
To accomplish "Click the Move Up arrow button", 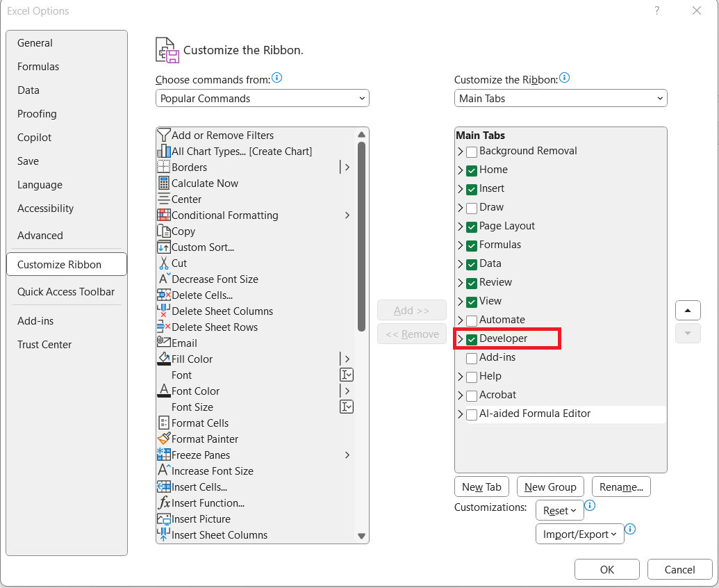I will point(687,311).
